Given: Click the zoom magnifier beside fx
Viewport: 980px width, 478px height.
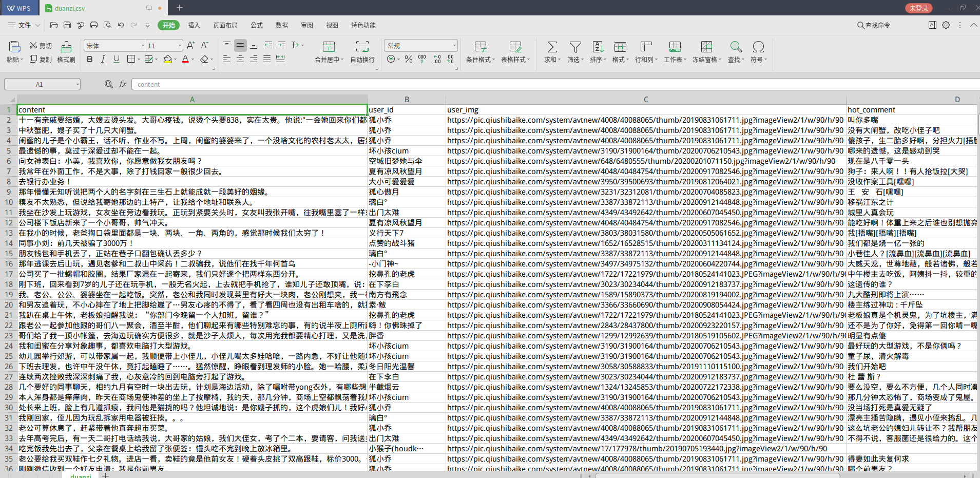Looking at the screenshot, I should 109,84.
